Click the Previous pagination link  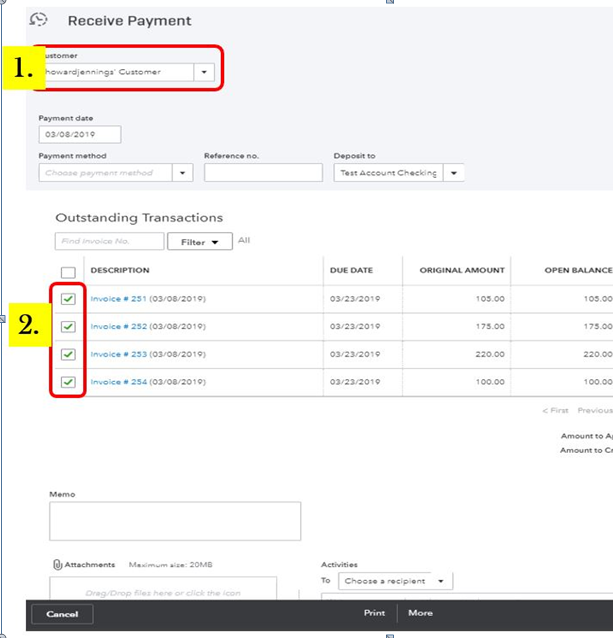(x=595, y=410)
